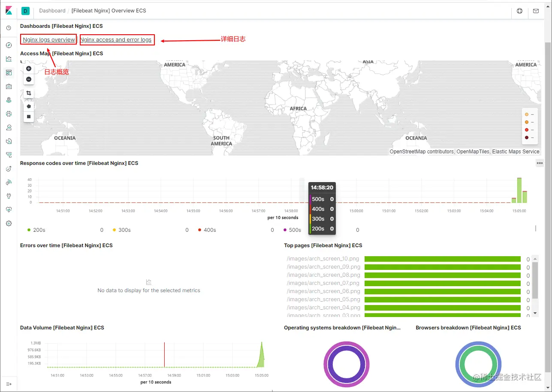Open Management gear icon in sidebar

(9, 223)
